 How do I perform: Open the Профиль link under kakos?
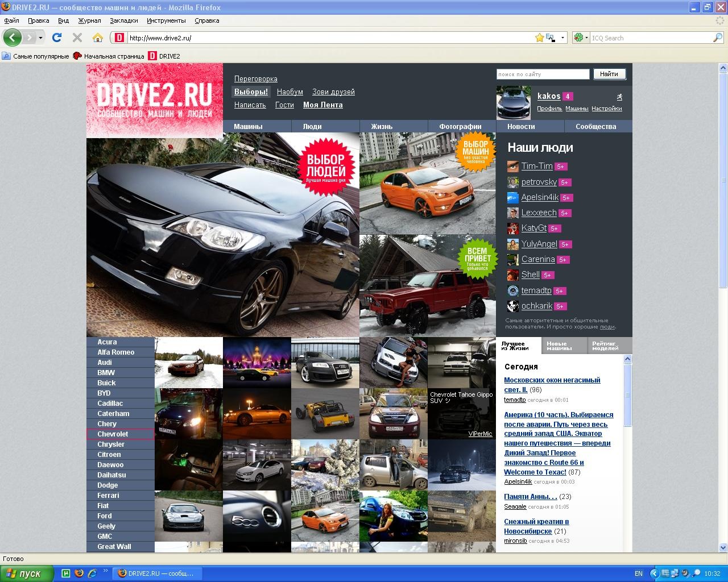pyautogui.click(x=549, y=109)
